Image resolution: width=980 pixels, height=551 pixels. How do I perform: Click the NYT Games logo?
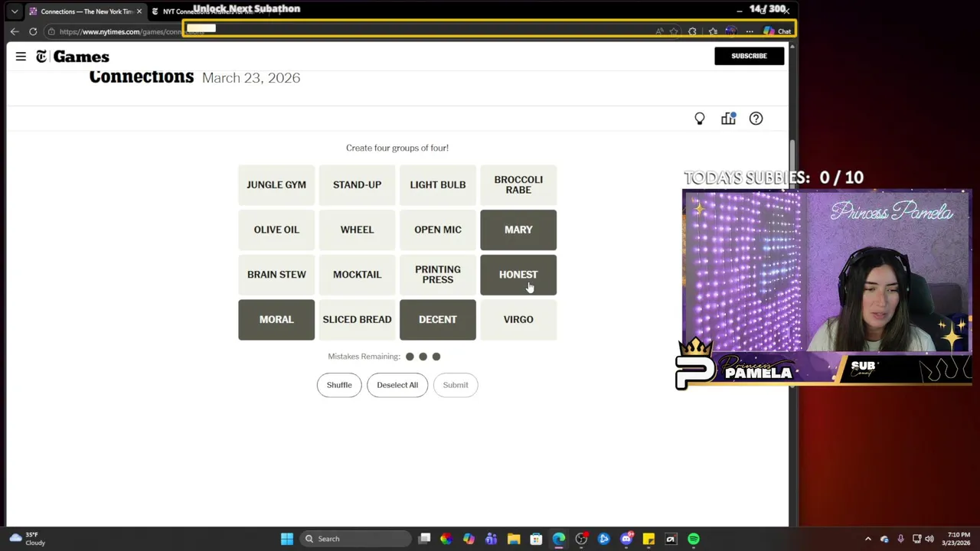pos(73,57)
